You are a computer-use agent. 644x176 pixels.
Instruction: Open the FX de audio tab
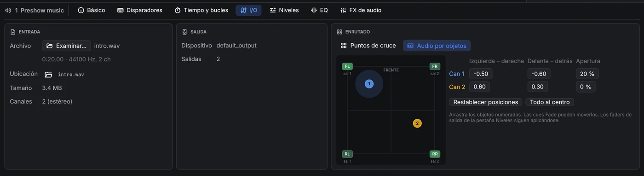click(x=361, y=10)
